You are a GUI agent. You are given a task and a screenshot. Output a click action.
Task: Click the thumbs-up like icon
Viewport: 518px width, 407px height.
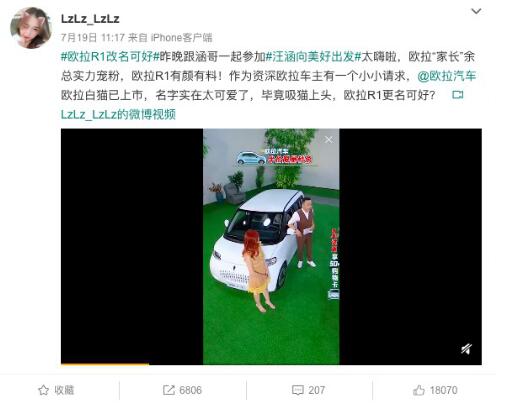[419, 390]
